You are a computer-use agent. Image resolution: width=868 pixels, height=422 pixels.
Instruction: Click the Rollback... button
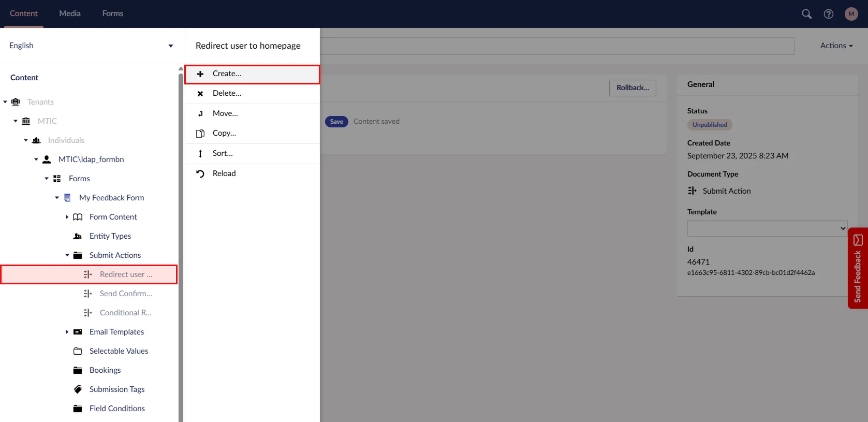coord(632,88)
